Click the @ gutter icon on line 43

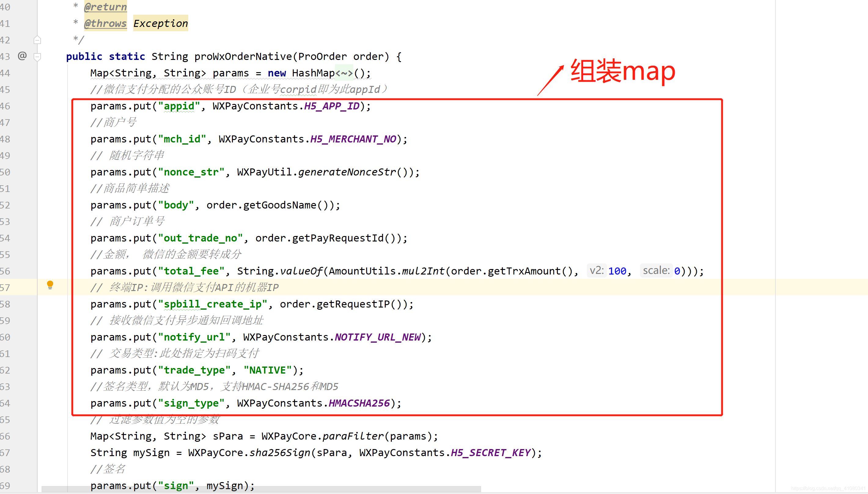click(x=22, y=56)
